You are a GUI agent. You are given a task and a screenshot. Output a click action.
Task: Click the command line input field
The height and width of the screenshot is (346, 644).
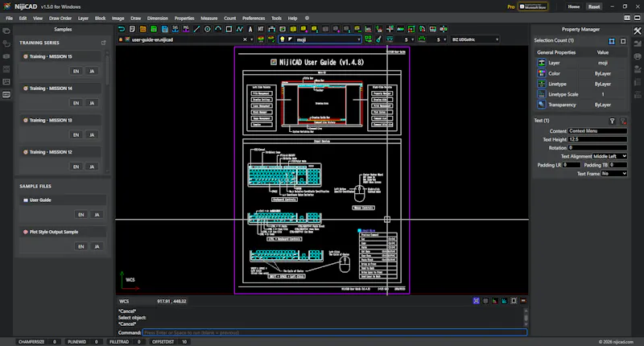point(335,332)
